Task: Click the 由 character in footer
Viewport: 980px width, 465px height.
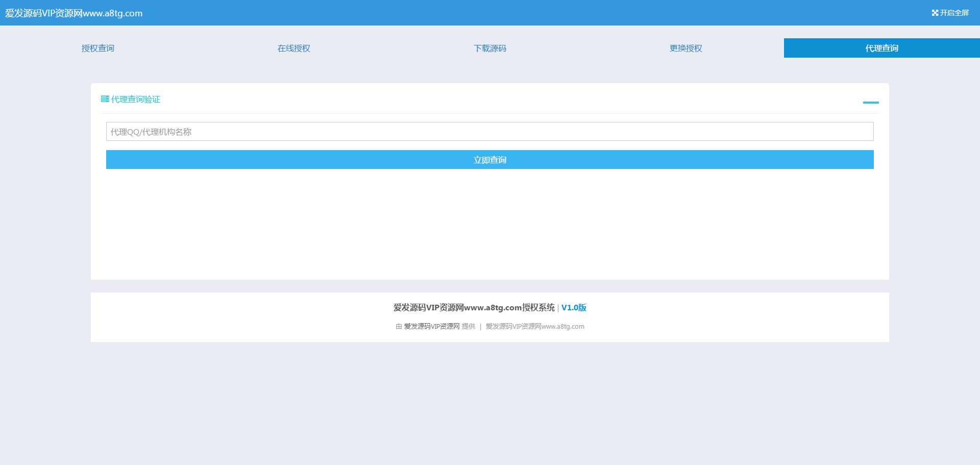Action: point(399,326)
